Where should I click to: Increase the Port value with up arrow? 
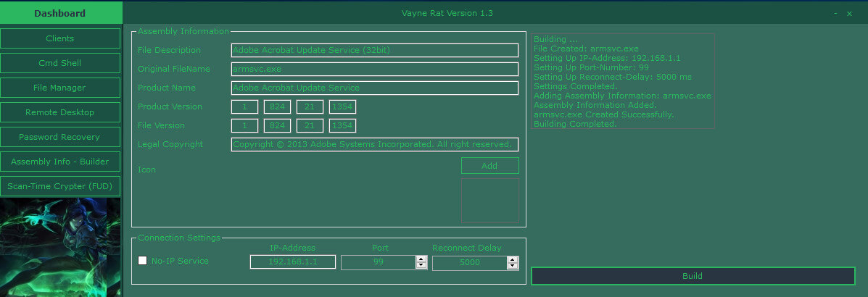(421, 259)
